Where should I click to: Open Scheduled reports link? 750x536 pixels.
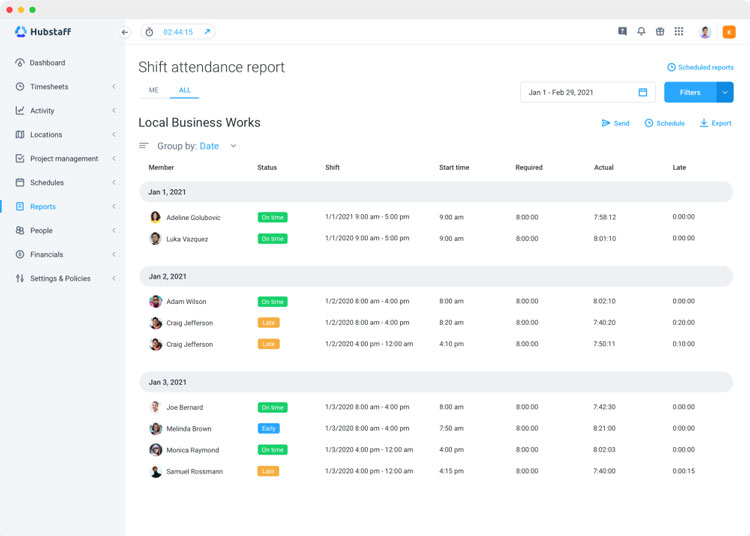(700, 67)
